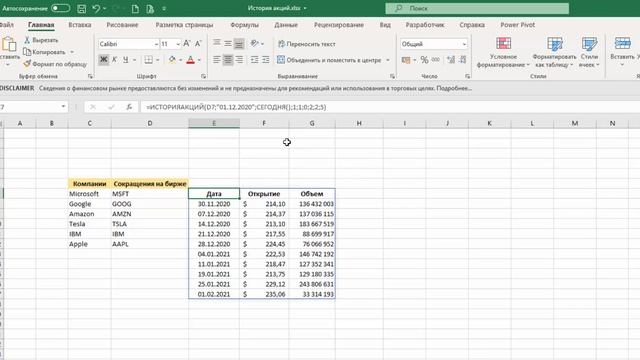Open font name Calibri dropdown
Image resolution: width=640 pixels, height=360 pixels.
pos(156,44)
